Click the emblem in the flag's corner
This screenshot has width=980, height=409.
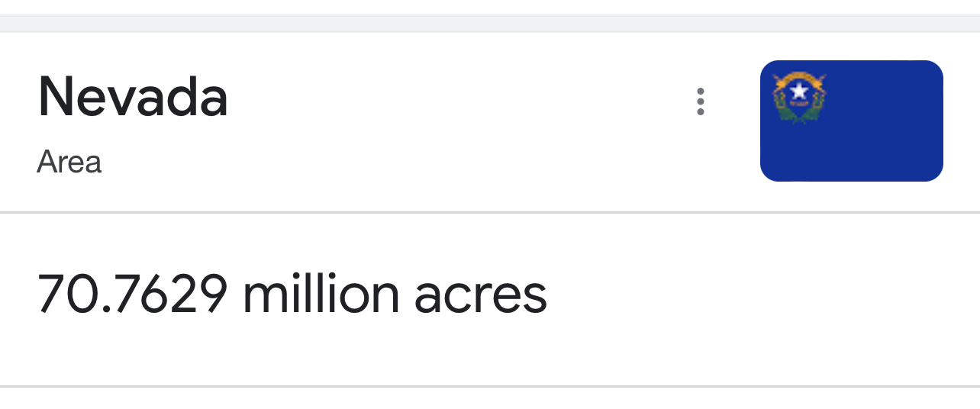798,97
